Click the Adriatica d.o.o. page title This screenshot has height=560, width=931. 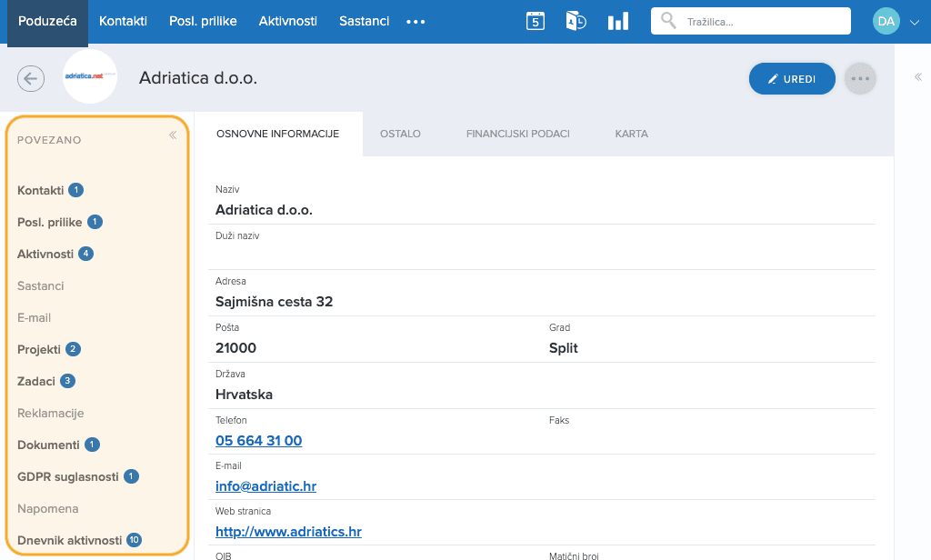tap(197, 78)
